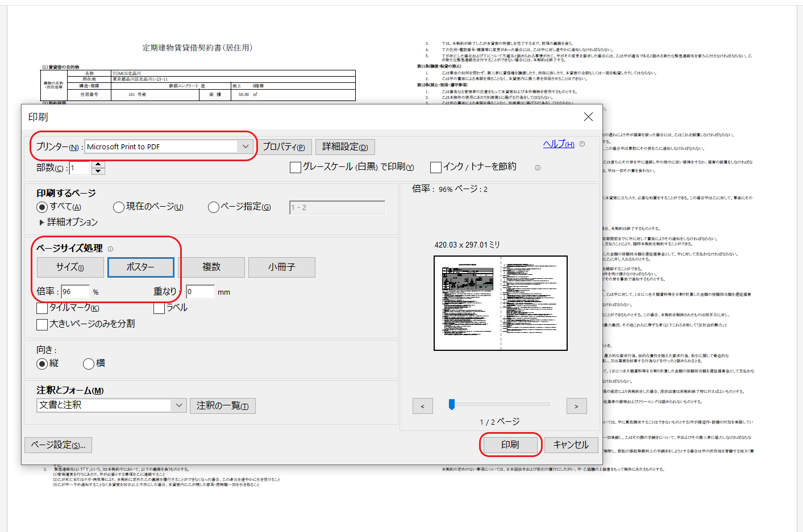803x532 pixels.
Task: Click the 印刷 button to print
Action: point(510,445)
